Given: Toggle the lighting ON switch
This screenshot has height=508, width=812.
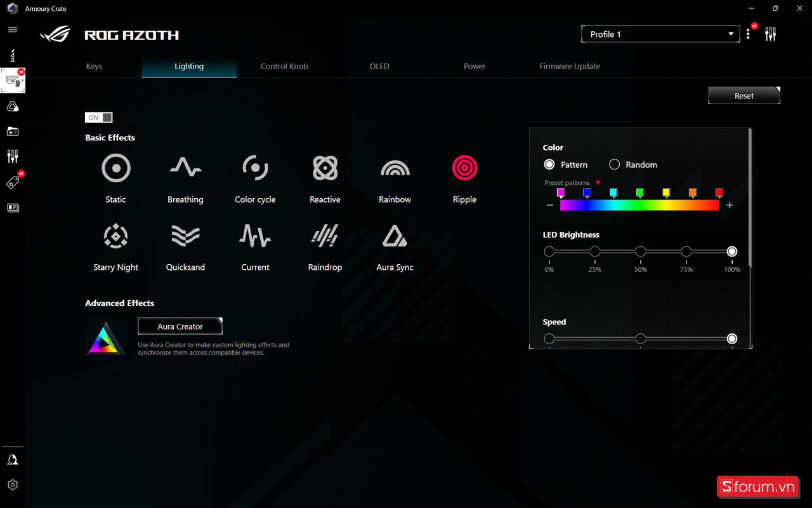Looking at the screenshot, I should point(98,117).
